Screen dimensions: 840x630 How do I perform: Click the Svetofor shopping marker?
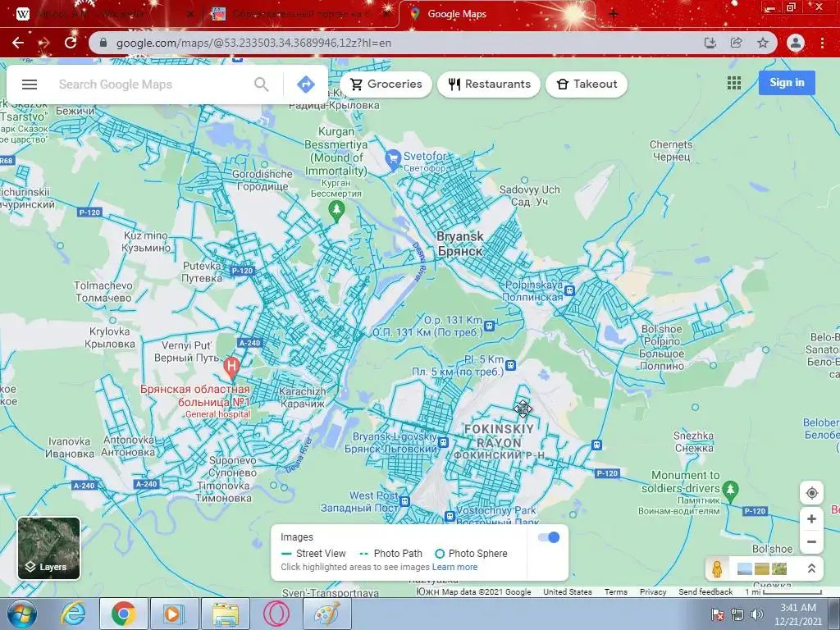pos(393,160)
